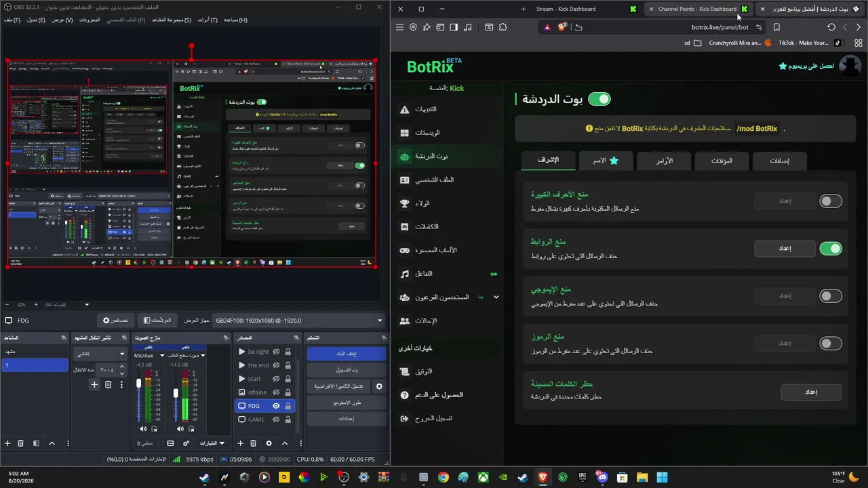Show the GAME source in OBS
Screen dimensions: 868x488
point(276,420)
